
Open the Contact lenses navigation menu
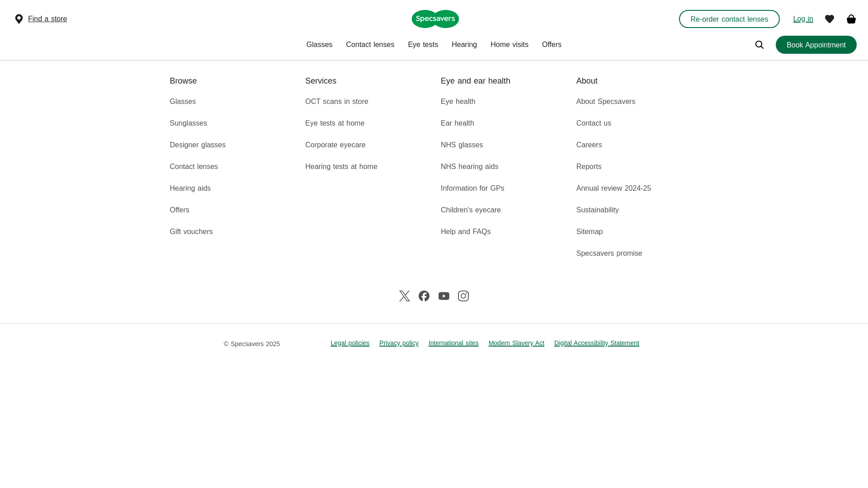click(x=370, y=45)
